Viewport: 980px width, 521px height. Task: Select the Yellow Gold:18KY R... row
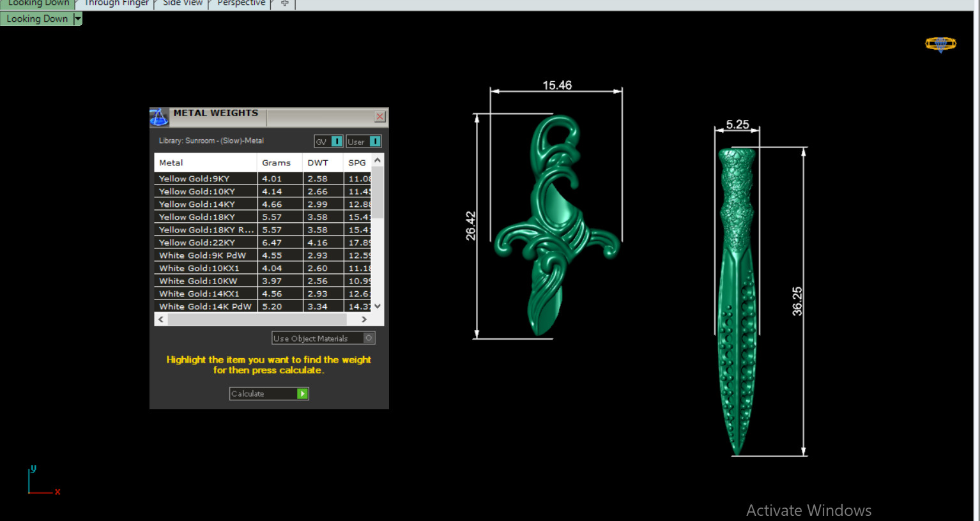[263, 230]
